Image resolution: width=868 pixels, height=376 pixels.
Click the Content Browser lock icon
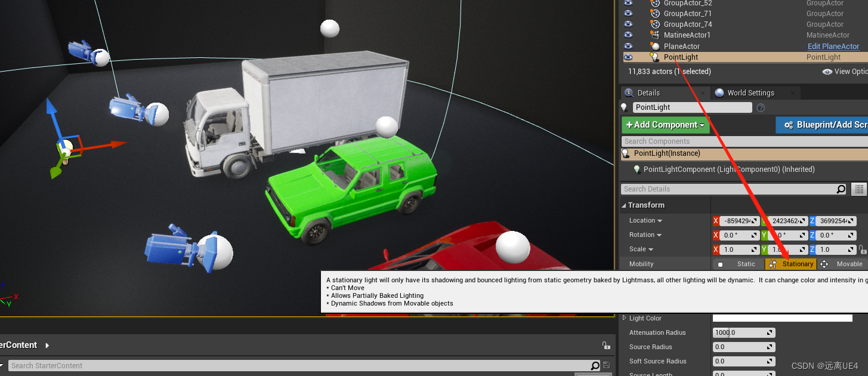pyautogui.click(x=606, y=345)
